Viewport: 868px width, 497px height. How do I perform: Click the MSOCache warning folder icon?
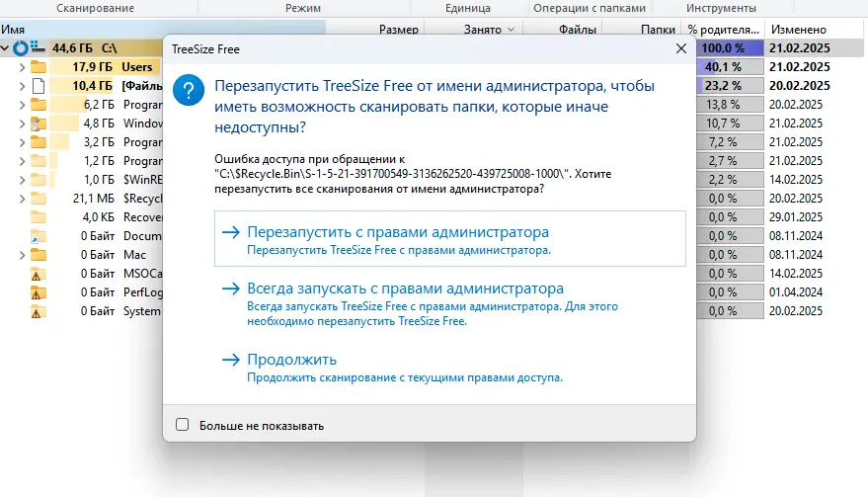[39, 274]
